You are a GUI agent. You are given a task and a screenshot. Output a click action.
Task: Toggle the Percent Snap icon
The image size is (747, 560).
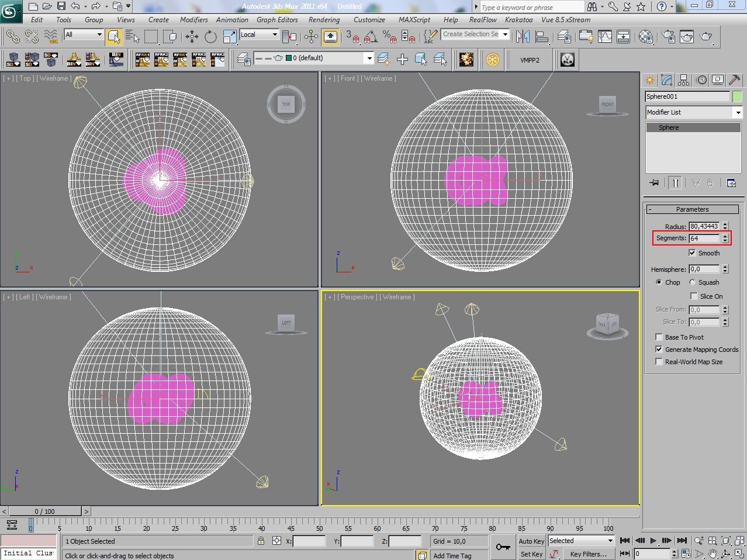coord(389,37)
